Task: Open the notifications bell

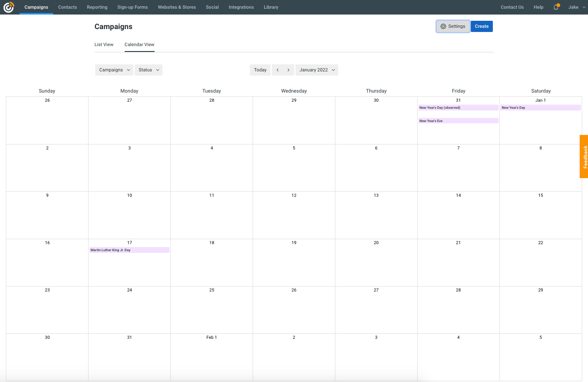Action: (556, 7)
